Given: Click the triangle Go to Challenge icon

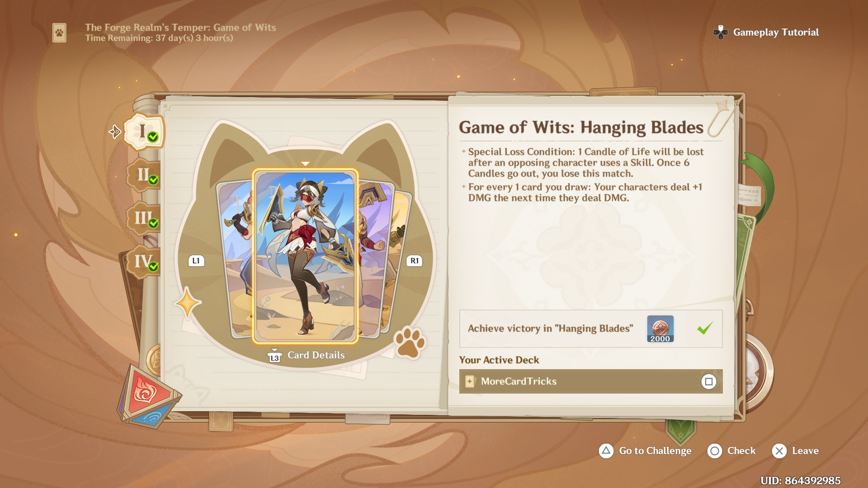Looking at the screenshot, I should point(606,450).
